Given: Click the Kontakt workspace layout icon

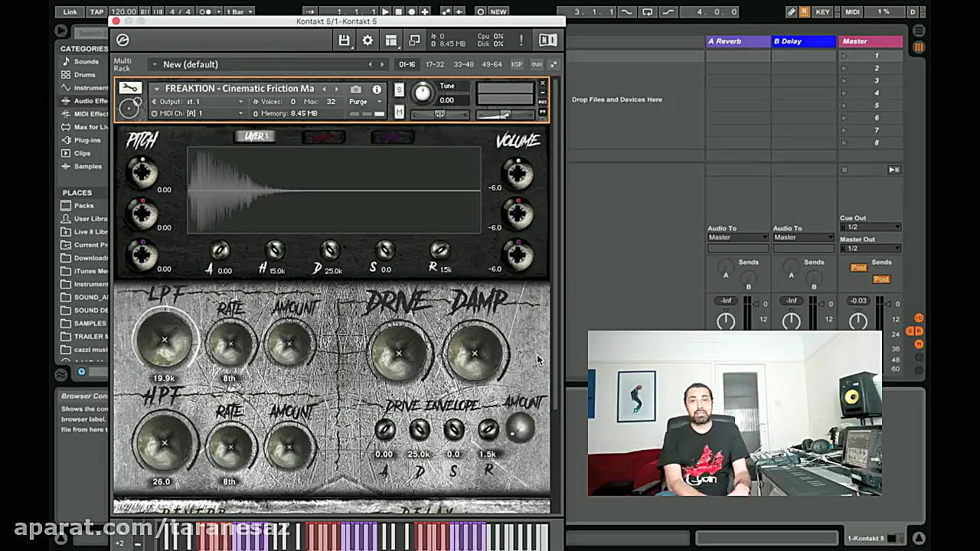Looking at the screenshot, I should (x=391, y=41).
